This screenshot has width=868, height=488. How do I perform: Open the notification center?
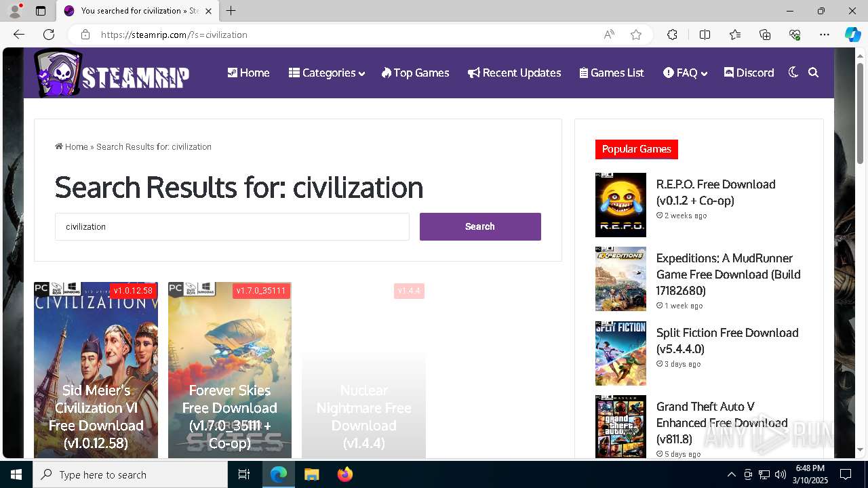pos(846,474)
